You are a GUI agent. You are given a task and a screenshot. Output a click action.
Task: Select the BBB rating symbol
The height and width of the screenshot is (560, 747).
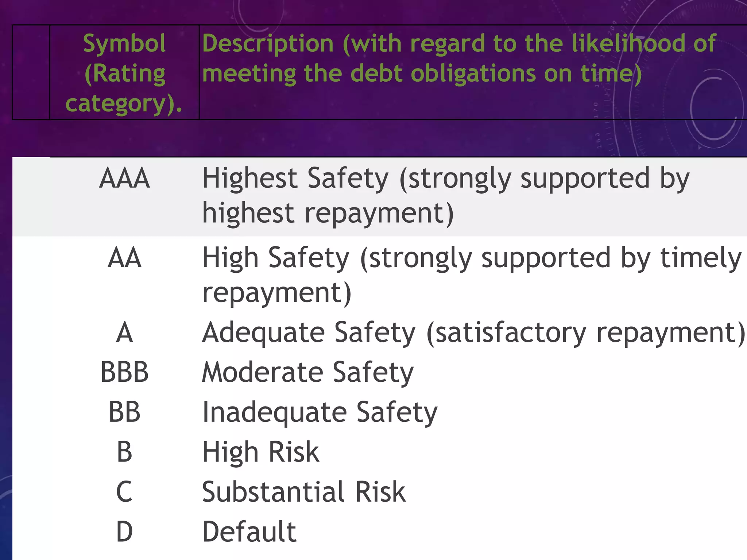(124, 372)
